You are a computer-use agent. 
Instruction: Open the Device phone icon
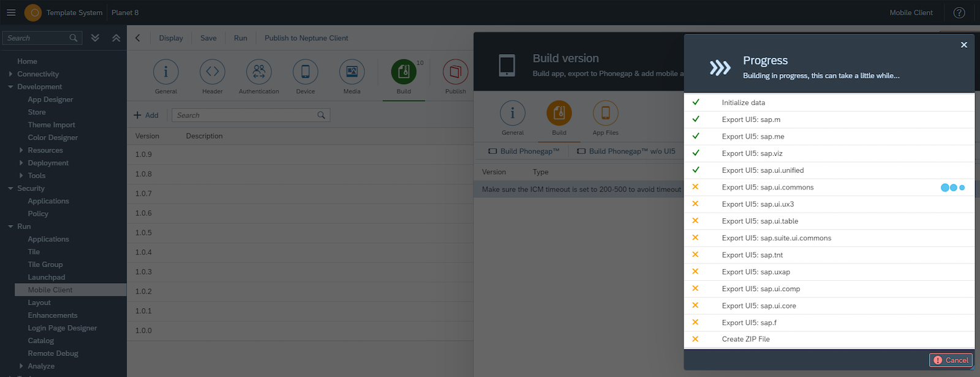click(x=306, y=72)
